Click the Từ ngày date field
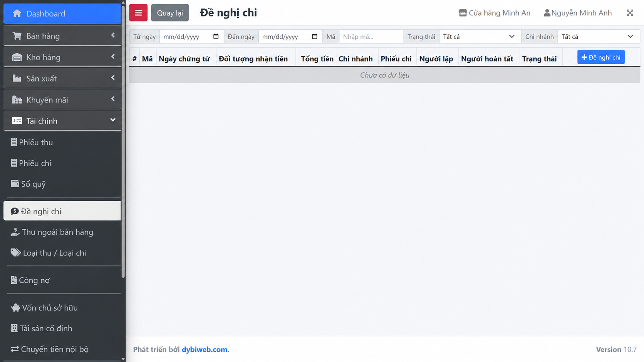 [x=191, y=37]
